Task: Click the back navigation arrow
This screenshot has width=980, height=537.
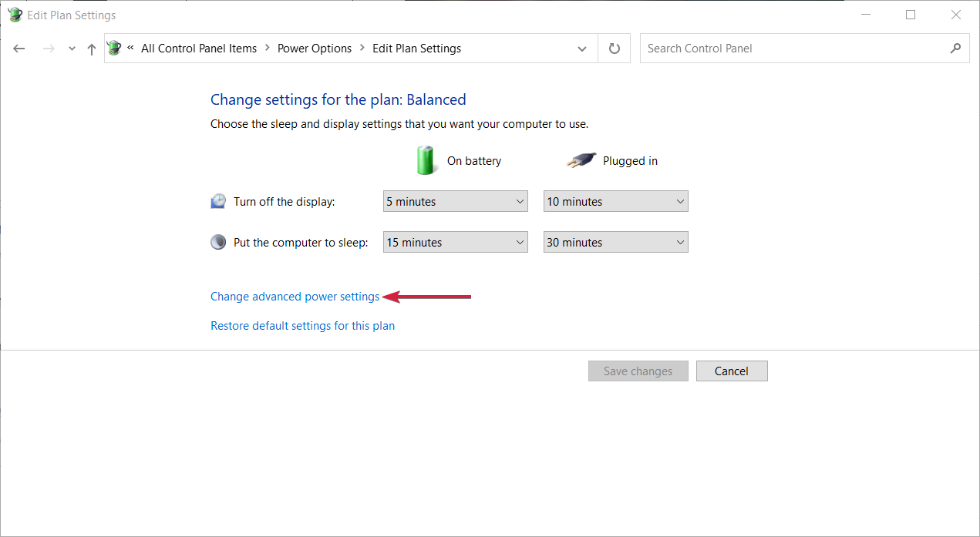Action: pos(19,48)
